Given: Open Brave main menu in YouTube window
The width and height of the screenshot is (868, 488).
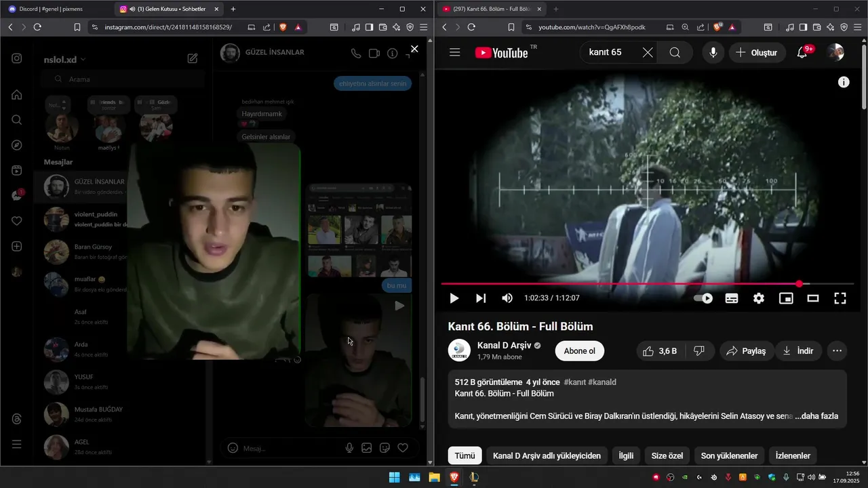Looking at the screenshot, I should pos(858,27).
